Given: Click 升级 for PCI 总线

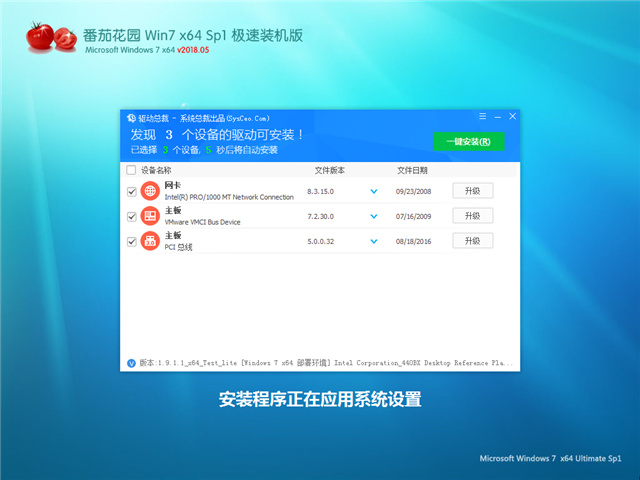Looking at the screenshot, I should point(473,241).
